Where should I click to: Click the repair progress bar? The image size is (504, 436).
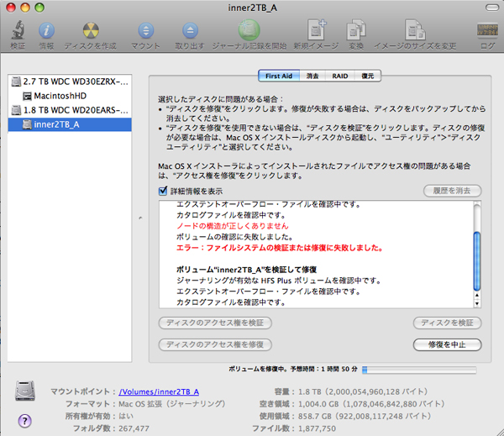[x=419, y=370]
